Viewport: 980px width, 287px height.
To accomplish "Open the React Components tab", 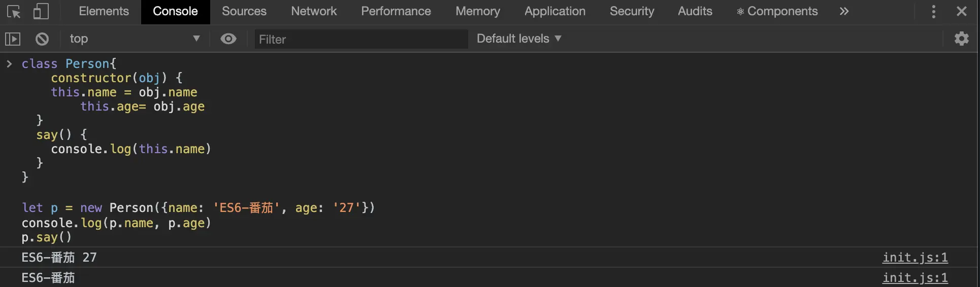I will [x=777, y=11].
